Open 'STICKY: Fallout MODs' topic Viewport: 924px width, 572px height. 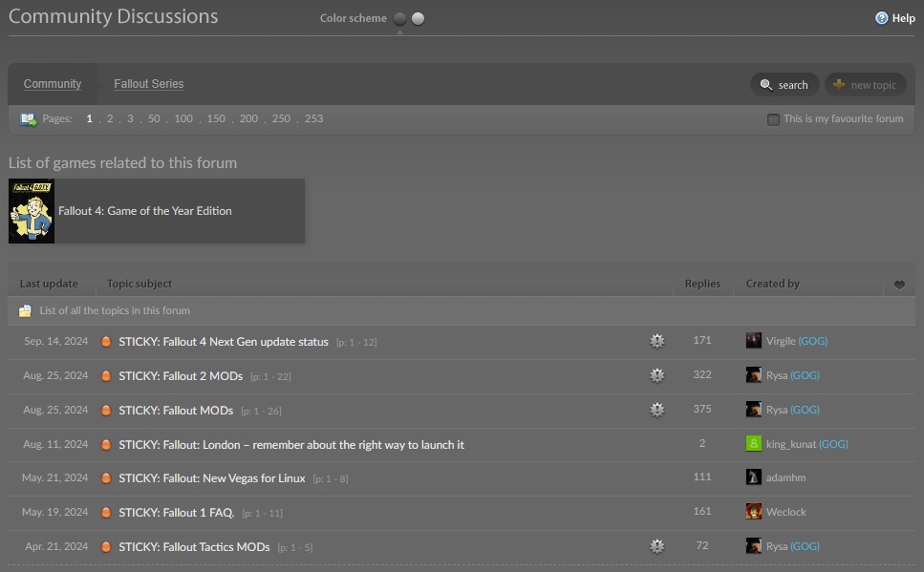(176, 410)
